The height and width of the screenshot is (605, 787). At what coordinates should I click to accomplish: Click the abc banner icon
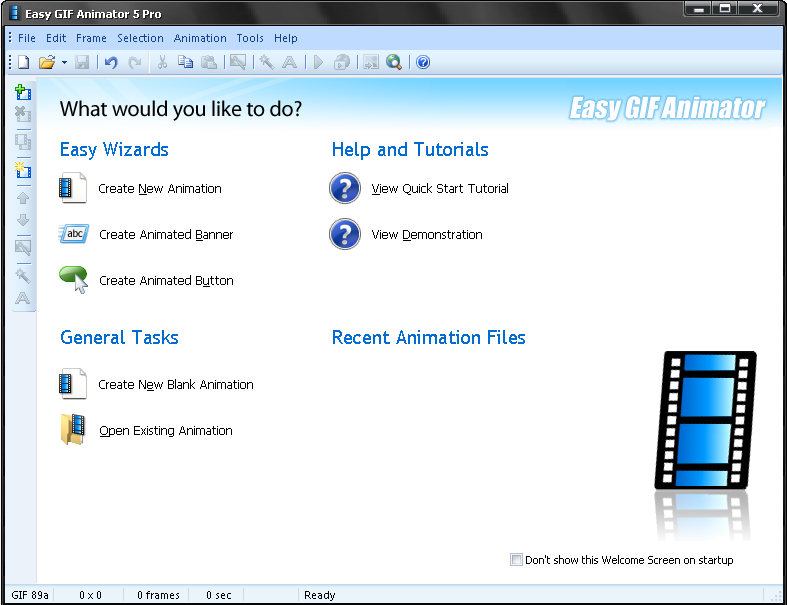coord(74,234)
